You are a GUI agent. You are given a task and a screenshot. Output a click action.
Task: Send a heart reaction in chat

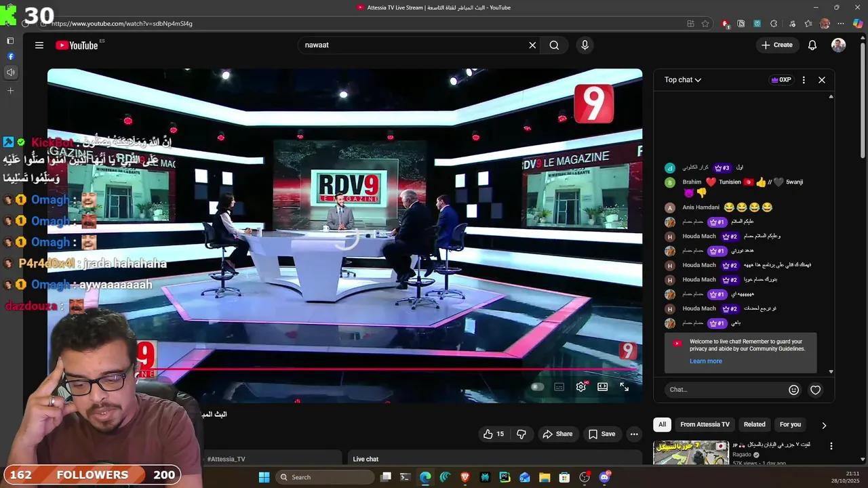816,390
